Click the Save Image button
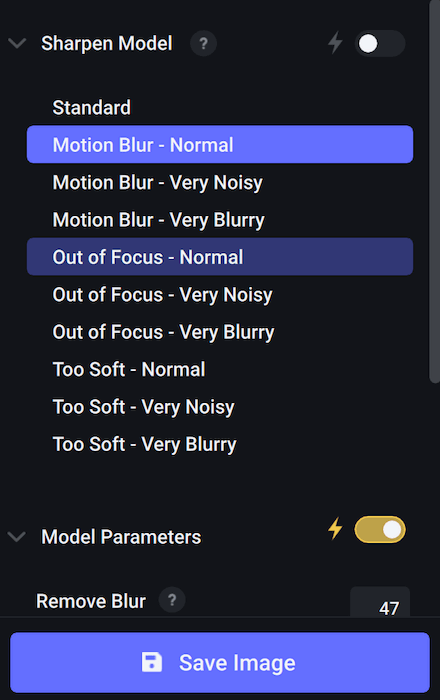The width and height of the screenshot is (440, 700). (220, 662)
